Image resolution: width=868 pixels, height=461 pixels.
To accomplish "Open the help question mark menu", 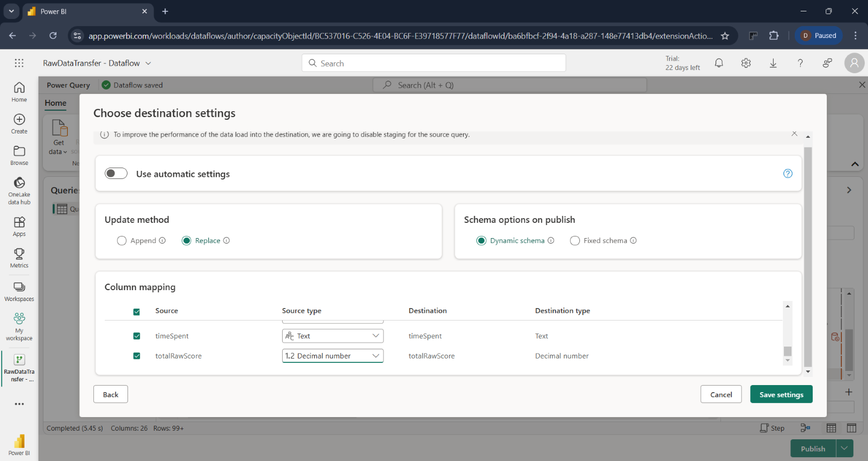I will pos(800,63).
